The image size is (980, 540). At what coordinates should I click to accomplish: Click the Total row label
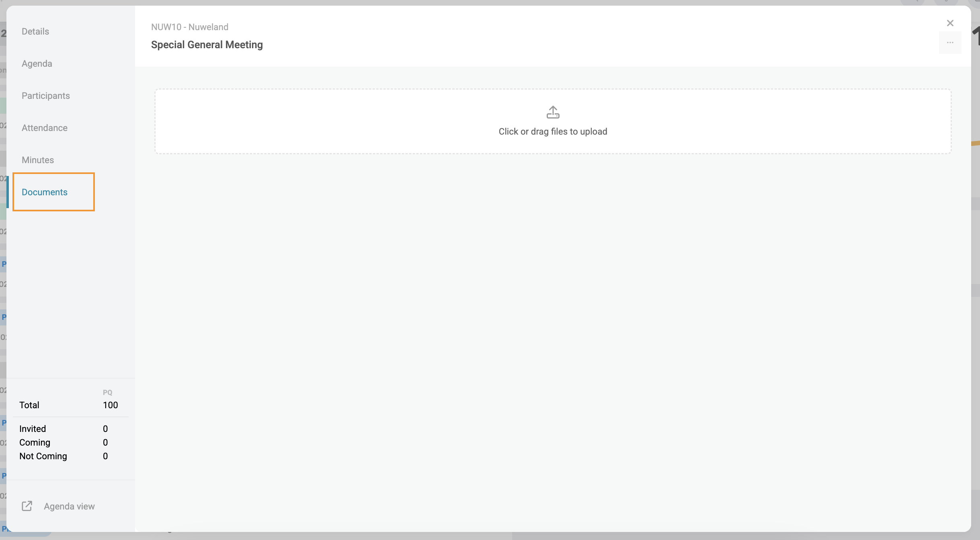click(29, 405)
